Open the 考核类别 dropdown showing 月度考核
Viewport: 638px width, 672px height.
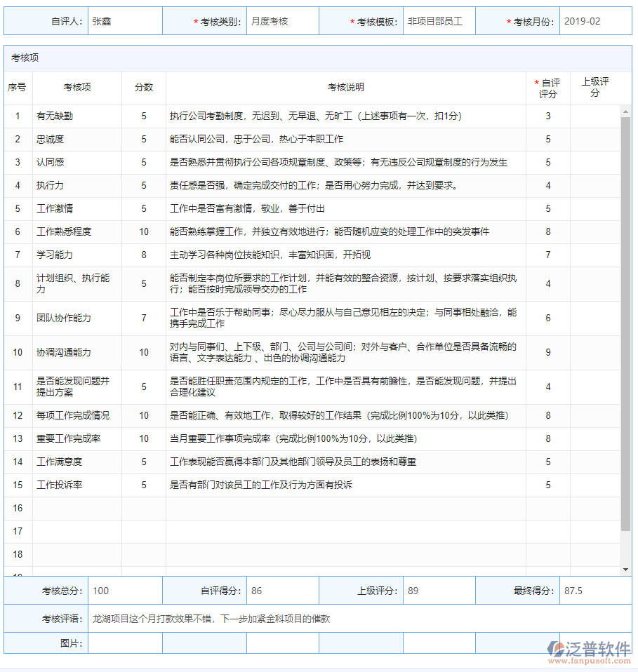pyautogui.click(x=281, y=20)
